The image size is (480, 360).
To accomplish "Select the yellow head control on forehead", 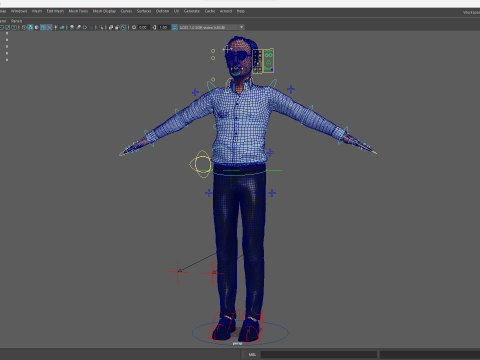I will 227,49.
